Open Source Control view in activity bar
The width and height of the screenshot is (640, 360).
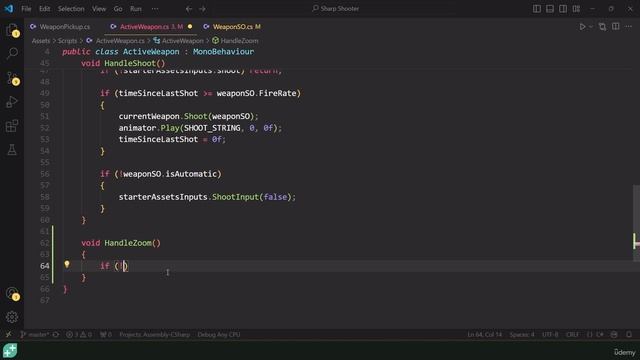(x=12, y=78)
